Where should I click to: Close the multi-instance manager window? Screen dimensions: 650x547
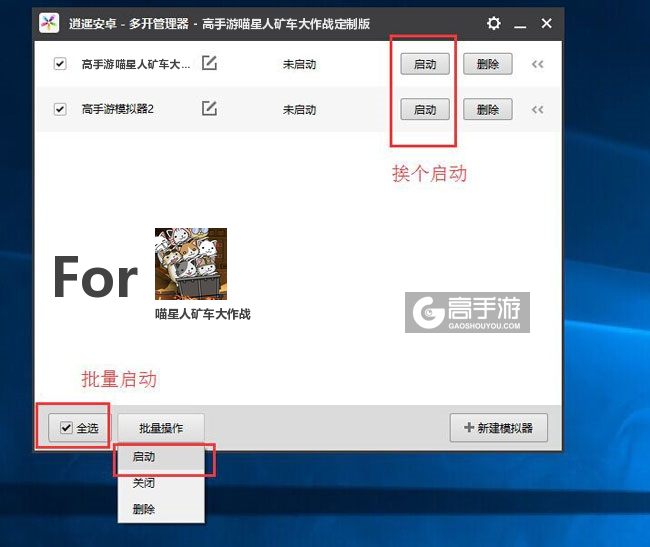(x=546, y=23)
